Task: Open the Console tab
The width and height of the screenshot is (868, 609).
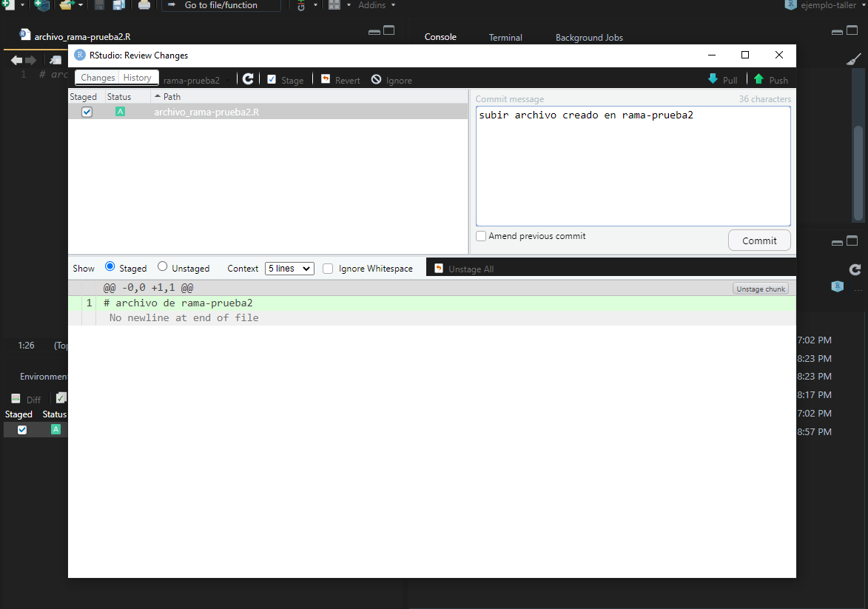Action: (440, 36)
